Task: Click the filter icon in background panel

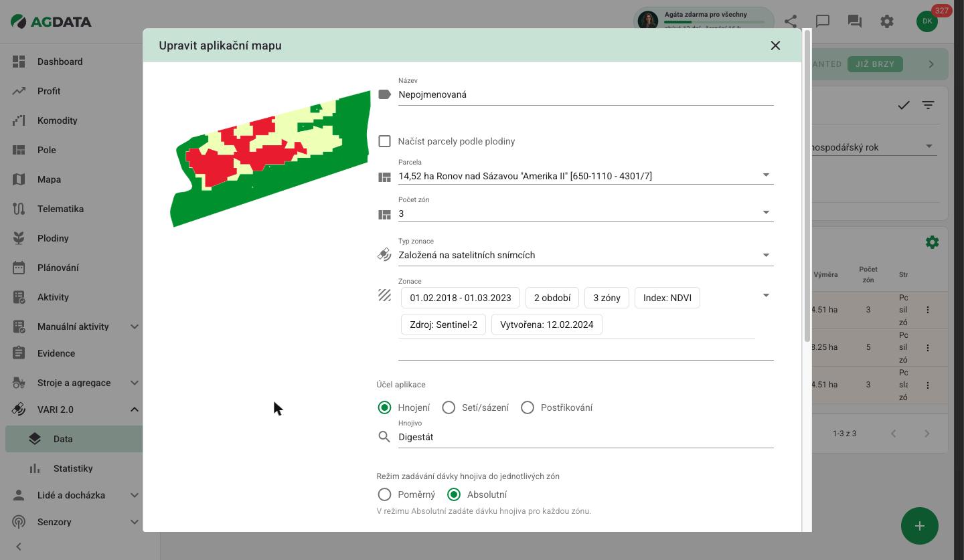Action: tap(928, 105)
